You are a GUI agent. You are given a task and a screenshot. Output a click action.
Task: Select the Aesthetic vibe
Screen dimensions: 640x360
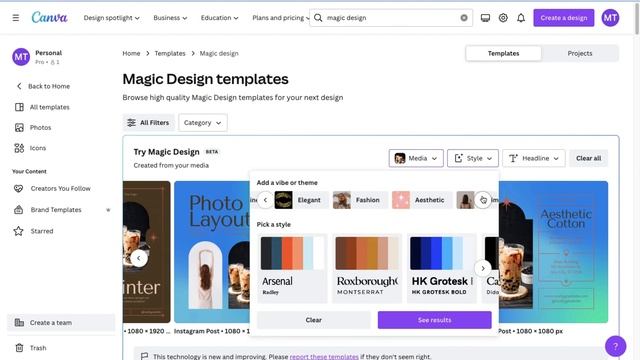422,200
